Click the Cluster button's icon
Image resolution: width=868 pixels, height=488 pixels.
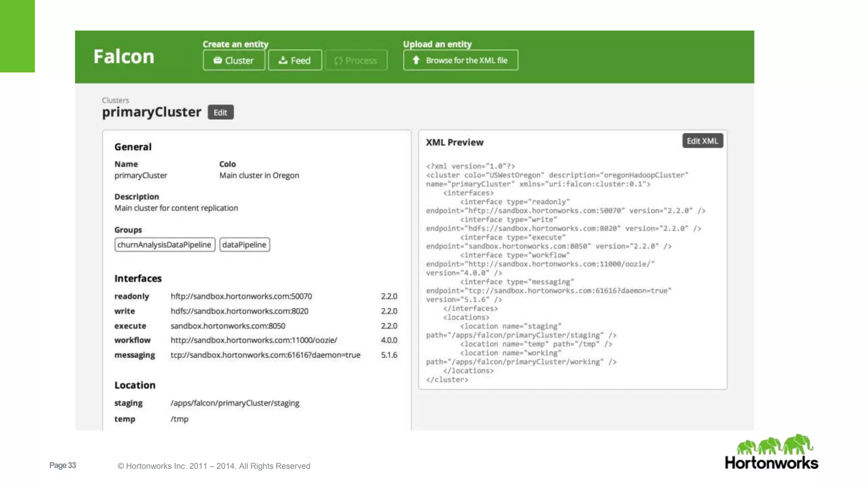tap(218, 61)
